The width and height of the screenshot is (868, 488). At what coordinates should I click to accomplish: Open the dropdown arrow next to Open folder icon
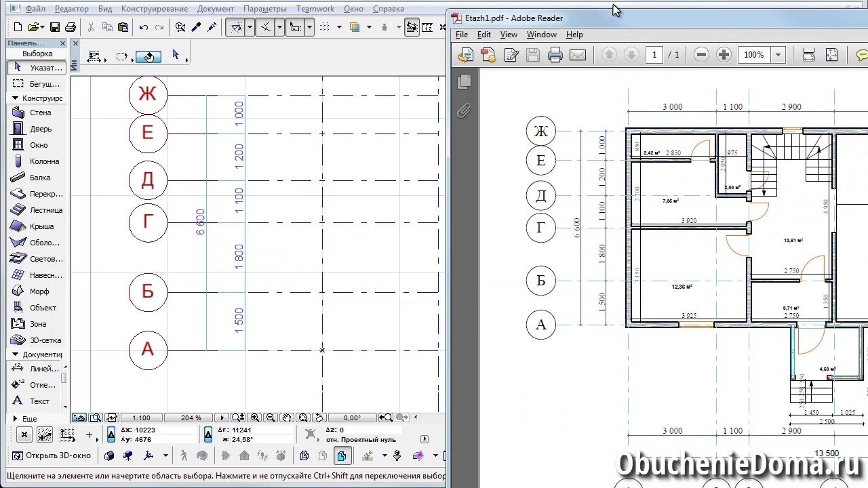coord(43,27)
